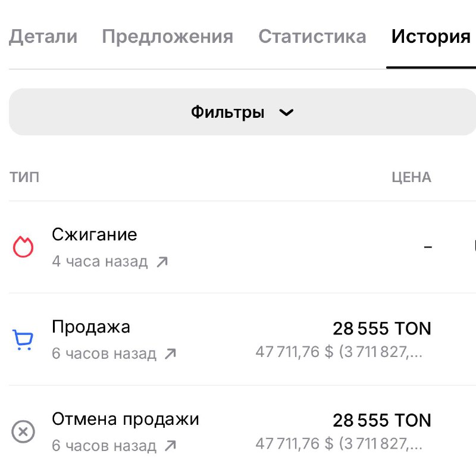Open the Предложения tab
This screenshot has width=476, height=476.
click(x=168, y=37)
